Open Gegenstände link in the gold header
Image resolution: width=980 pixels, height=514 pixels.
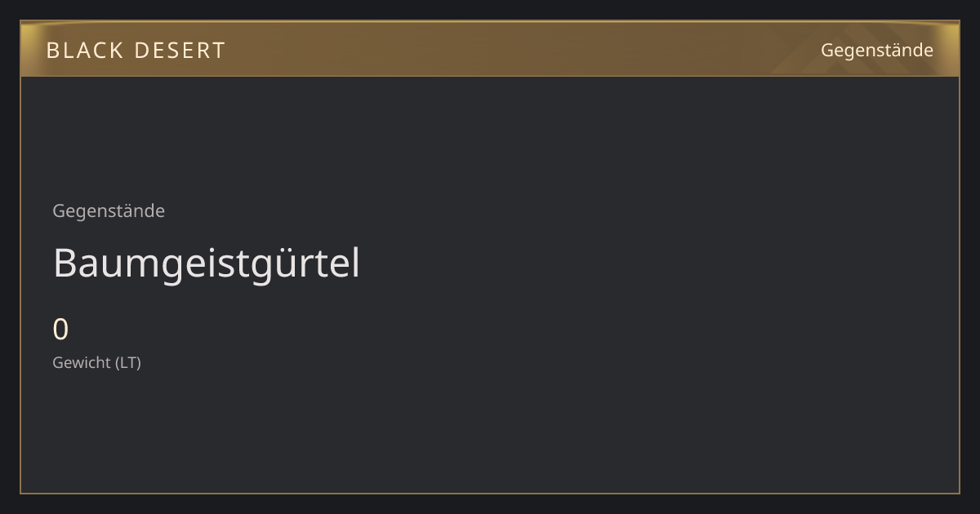click(876, 51)
